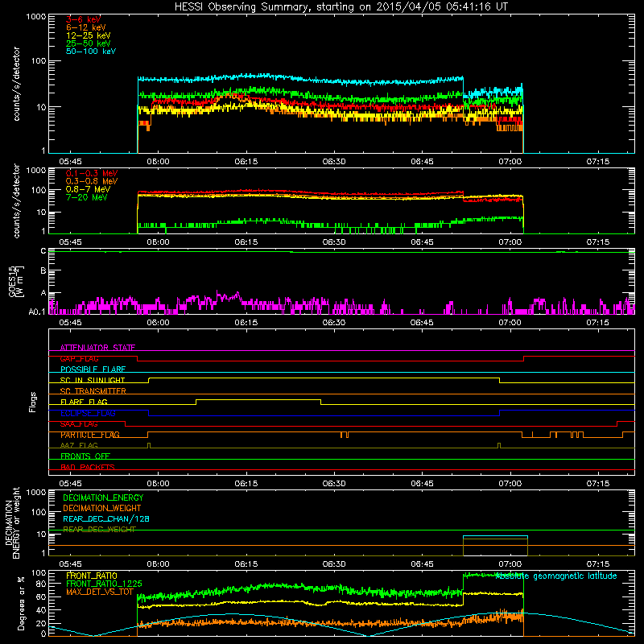Click the SC_TRANSMITTER flag label
Image resolution: width=644 pixels, height=644 pixels.
93,391
